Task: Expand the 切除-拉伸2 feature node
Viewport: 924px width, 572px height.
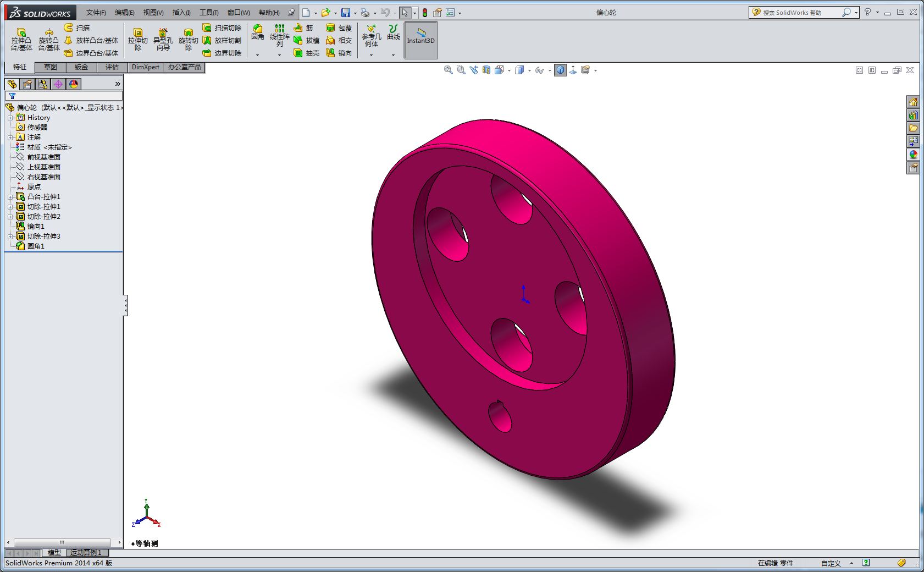Action: tap(10, 217)
